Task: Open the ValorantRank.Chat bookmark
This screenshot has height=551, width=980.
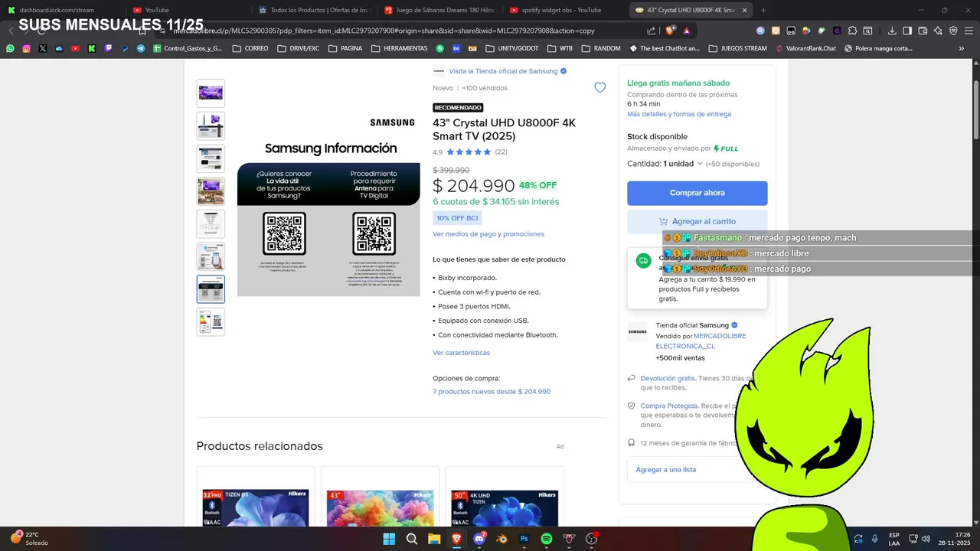Action: (805, 48)
